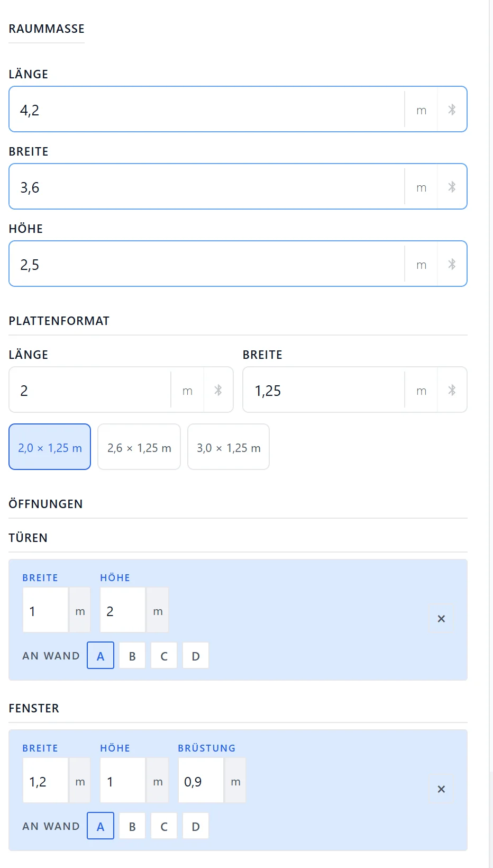Click the Bluetooth icon in Plattenformat Breite field
The height and width of the screenshot is (868, 493).
click(452, 390)
